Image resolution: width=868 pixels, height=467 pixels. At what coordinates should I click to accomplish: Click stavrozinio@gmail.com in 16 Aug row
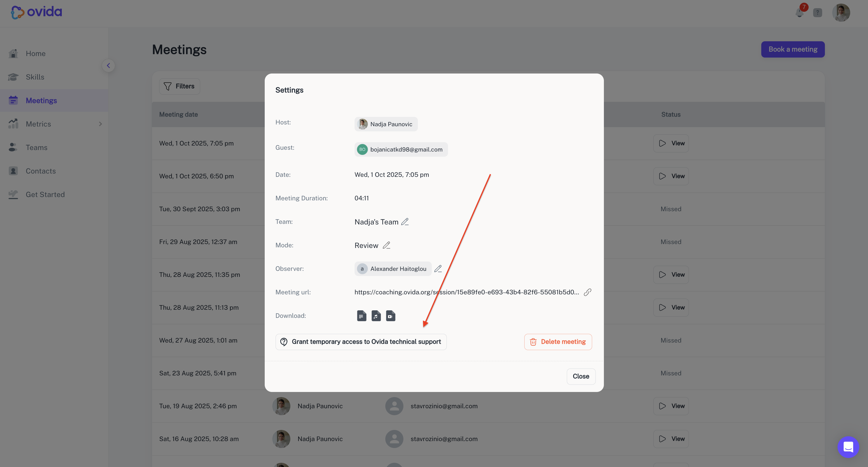[444, 439]
